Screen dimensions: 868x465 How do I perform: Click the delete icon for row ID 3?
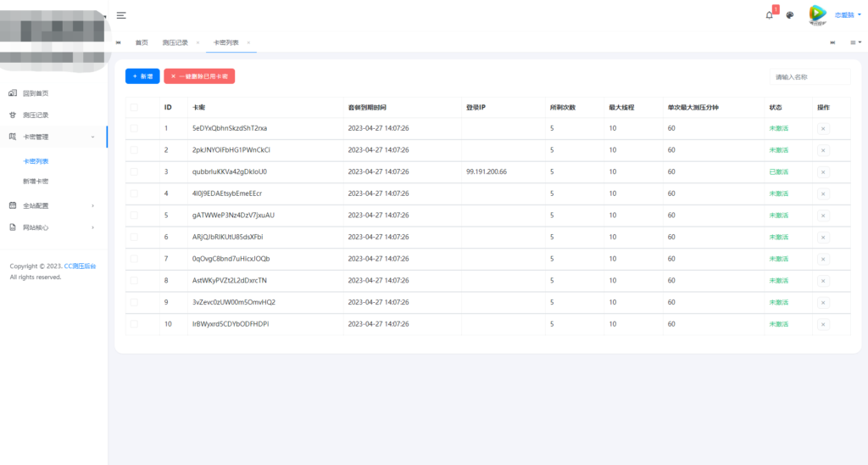coord(822,171)
